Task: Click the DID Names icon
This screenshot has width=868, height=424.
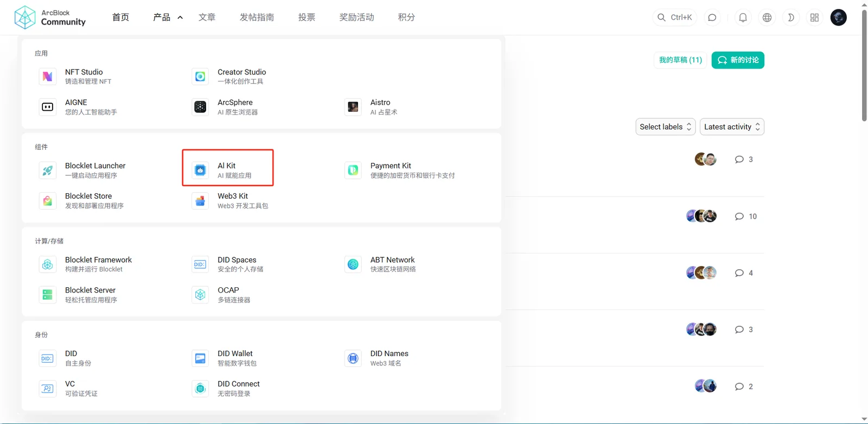Action: [353, 358]
